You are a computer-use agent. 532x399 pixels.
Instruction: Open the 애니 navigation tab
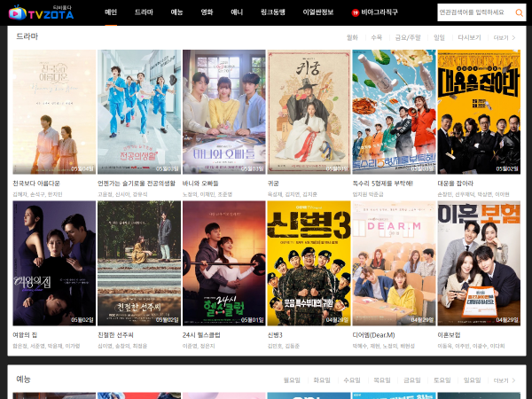click(237, 12)
